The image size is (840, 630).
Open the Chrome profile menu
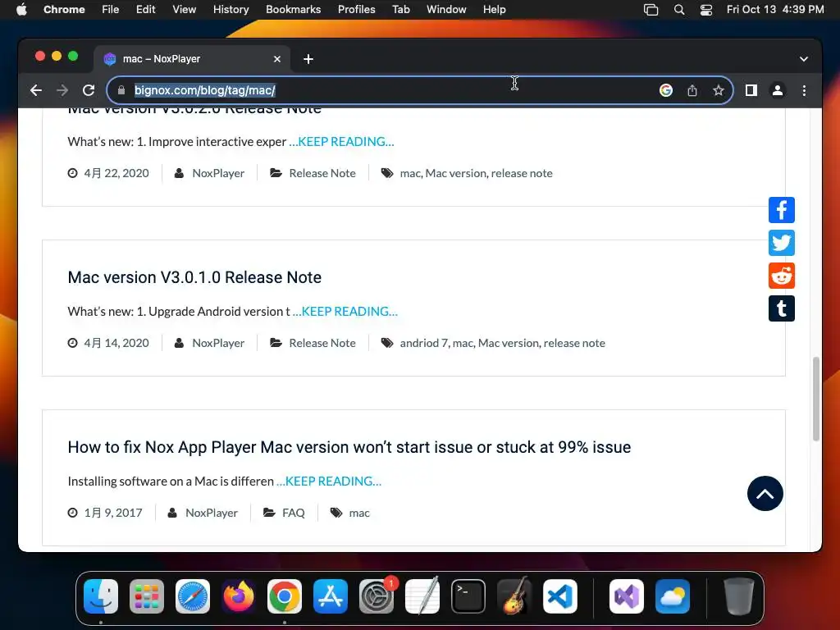pyautogui.click(x=778, y=90)
